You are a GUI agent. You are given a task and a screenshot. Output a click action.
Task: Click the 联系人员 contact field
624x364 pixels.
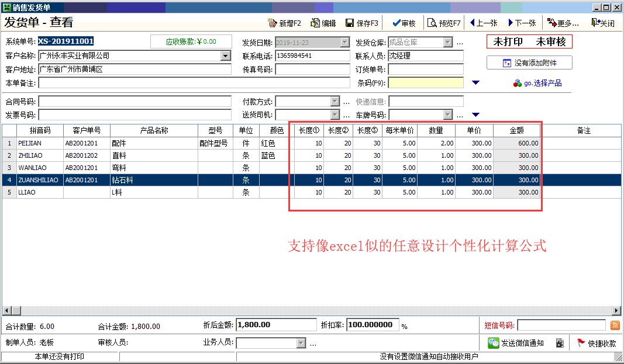pyautogui.click(x=426, y=56)
